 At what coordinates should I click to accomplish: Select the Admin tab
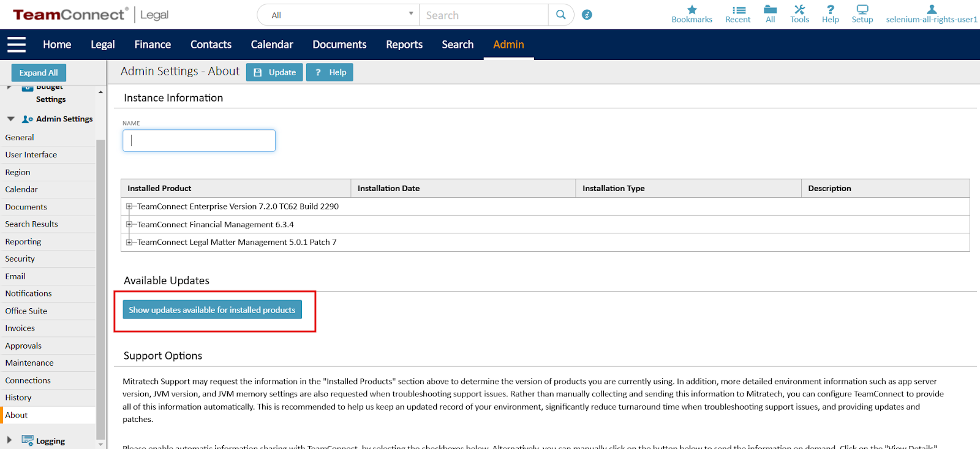508,45
